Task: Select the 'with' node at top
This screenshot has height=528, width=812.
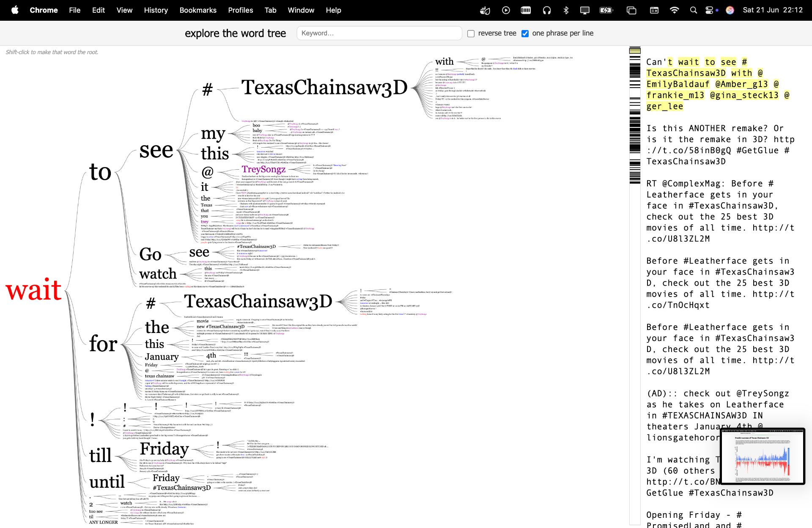Action: coord(444,62)
